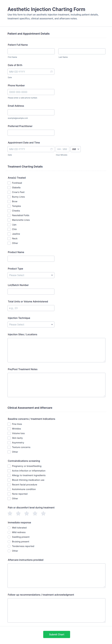
Task: Select the Well tolerated radio option
Action: pos(9,528)
